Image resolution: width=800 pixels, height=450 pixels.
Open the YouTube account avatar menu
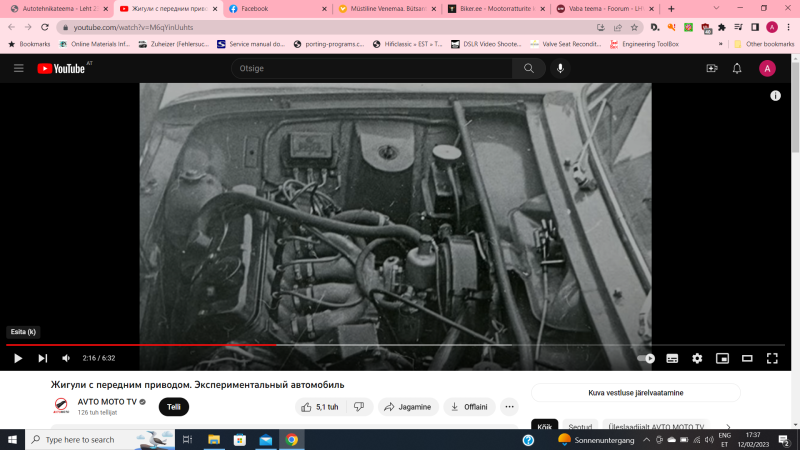[767, 68]
